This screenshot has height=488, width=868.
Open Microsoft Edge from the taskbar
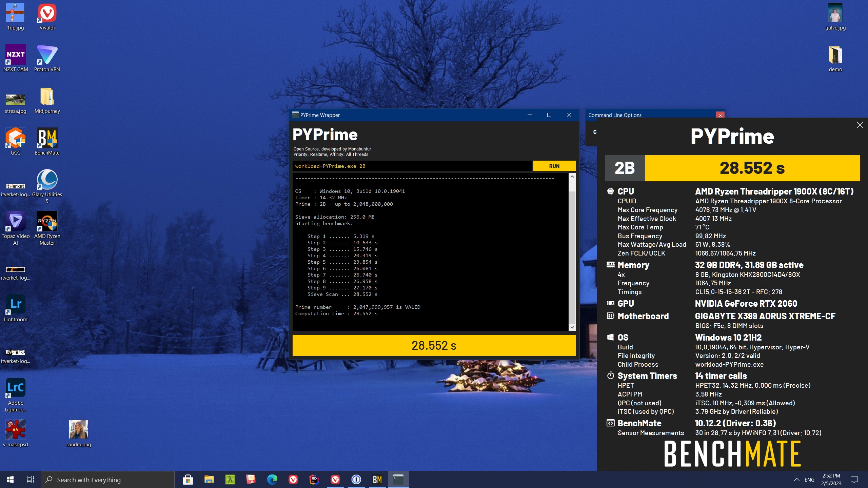point(272,480)
